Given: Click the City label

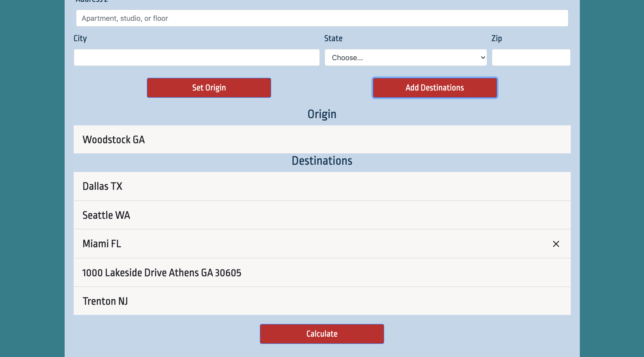Looking at the screenshot, I should pos(80,38).
